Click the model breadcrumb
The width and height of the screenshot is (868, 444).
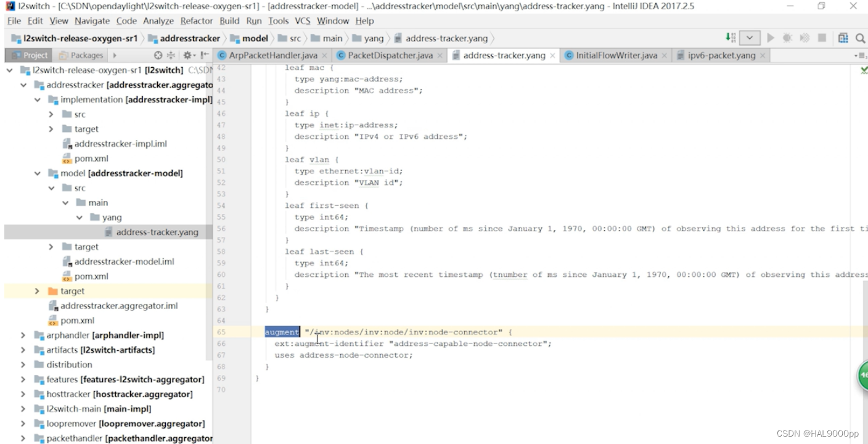[249, 38]
